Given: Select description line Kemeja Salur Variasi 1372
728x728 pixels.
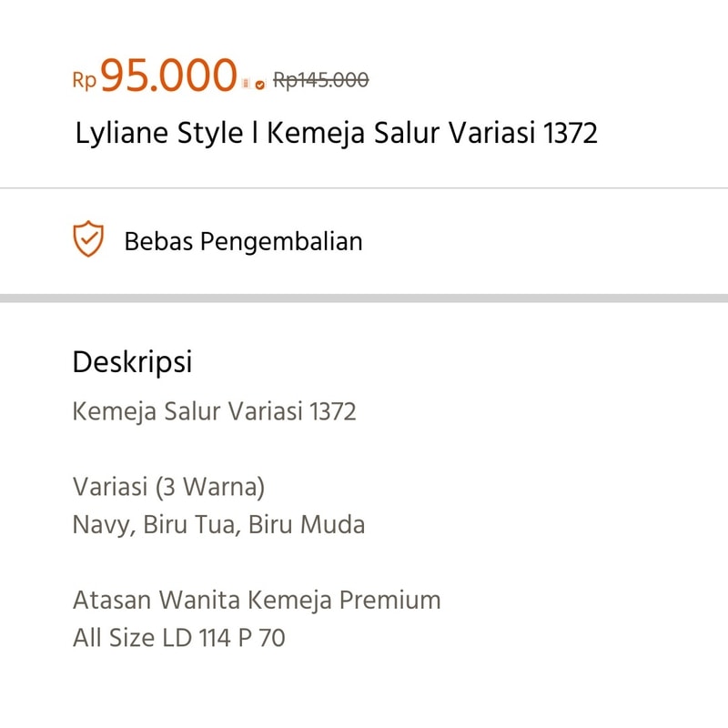Looking at the screenshot, I should (x=215, y=412).
